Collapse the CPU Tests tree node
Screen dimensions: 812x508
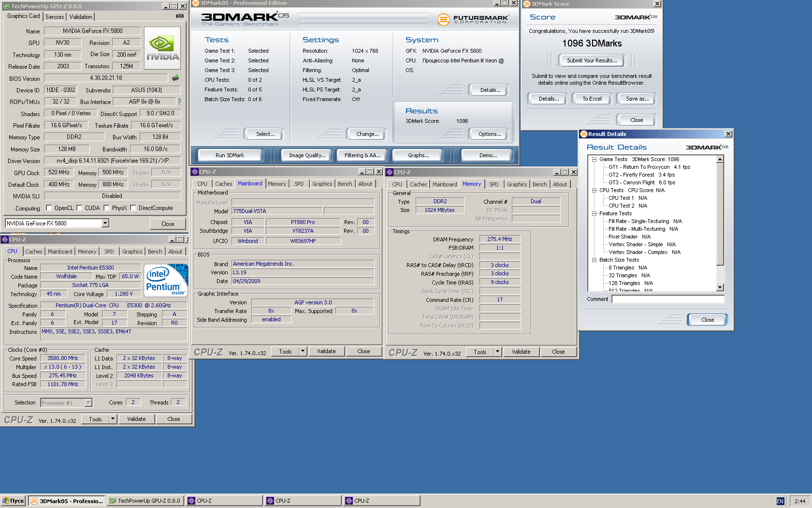click(x=594, y=190)
